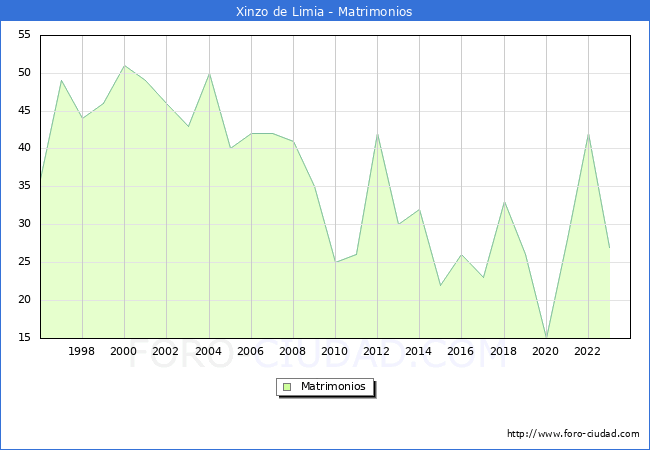Click the 15 y-axis value
The image size is (650, 450).
[24, 337]
